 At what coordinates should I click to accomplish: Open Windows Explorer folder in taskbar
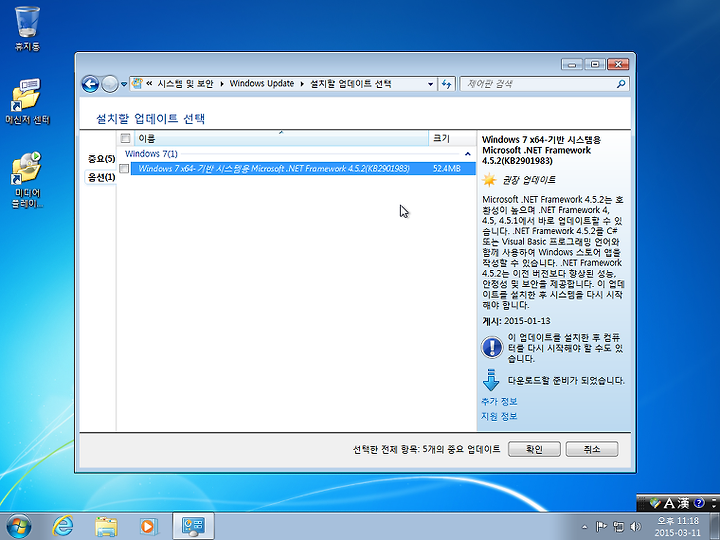coord(106,526)
